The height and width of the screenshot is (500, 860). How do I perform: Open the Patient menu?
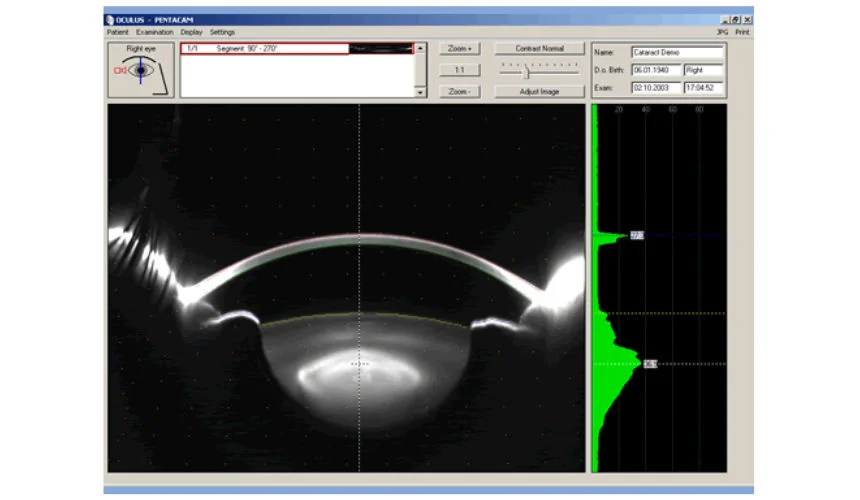118,32
